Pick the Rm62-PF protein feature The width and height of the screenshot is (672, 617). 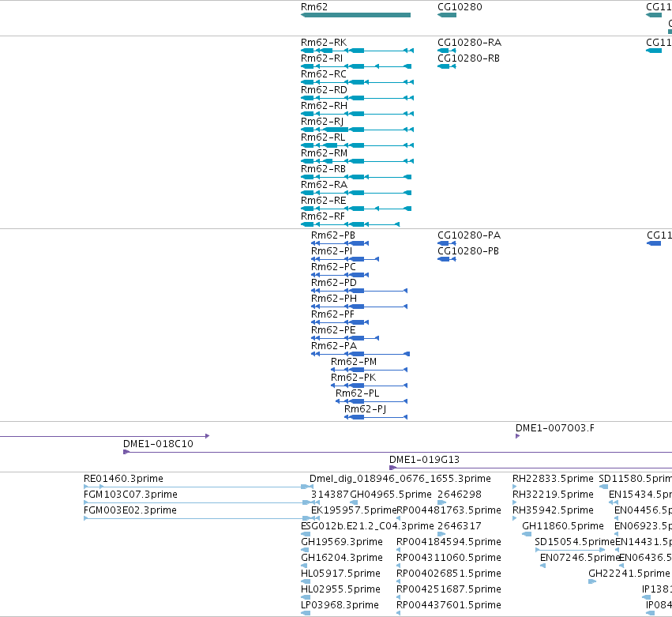pos(340,322)
